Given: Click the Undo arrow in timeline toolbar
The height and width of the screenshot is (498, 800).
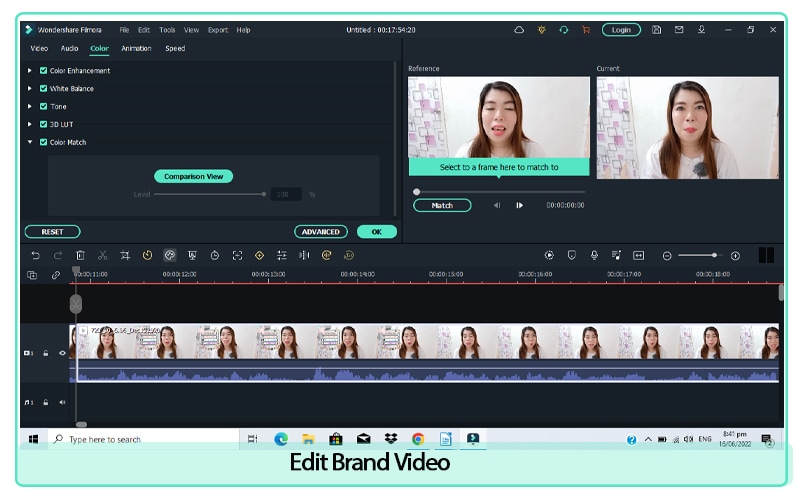Looking at the screenshot, I should tap(35, 256).
